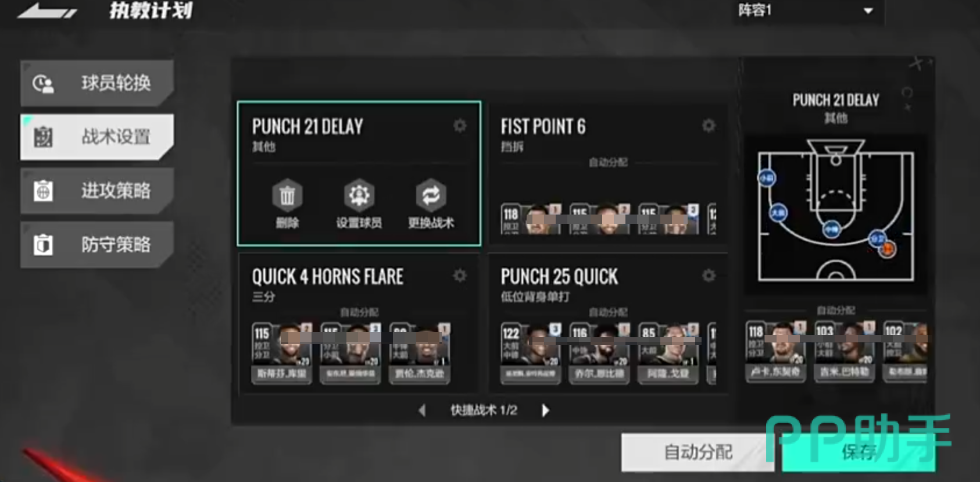Click the 自动分配 button
980x482 pixels.
coord(698,452)
